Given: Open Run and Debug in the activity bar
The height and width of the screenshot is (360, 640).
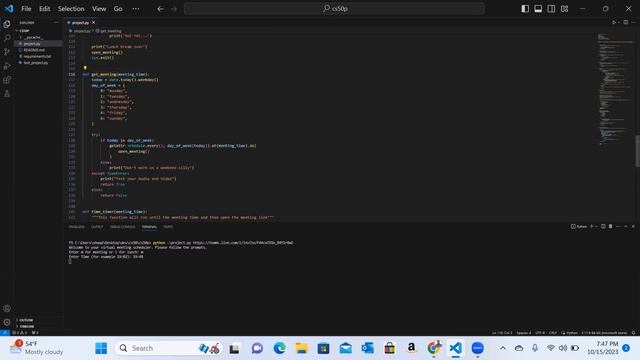Looking at the screenshot, I should click(x=7, y=66).
